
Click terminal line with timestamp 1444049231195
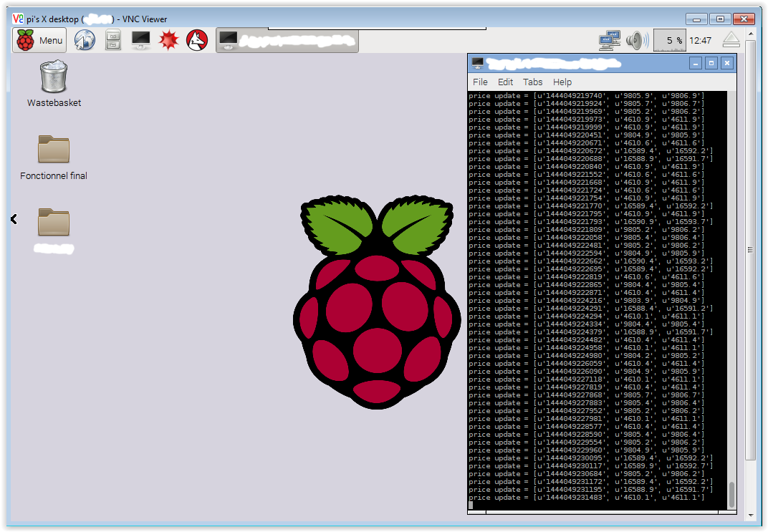point(591,490)
